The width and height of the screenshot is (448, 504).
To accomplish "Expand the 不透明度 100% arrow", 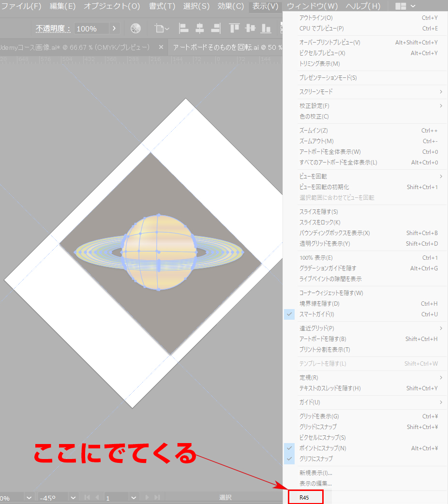I will (114, 29).
